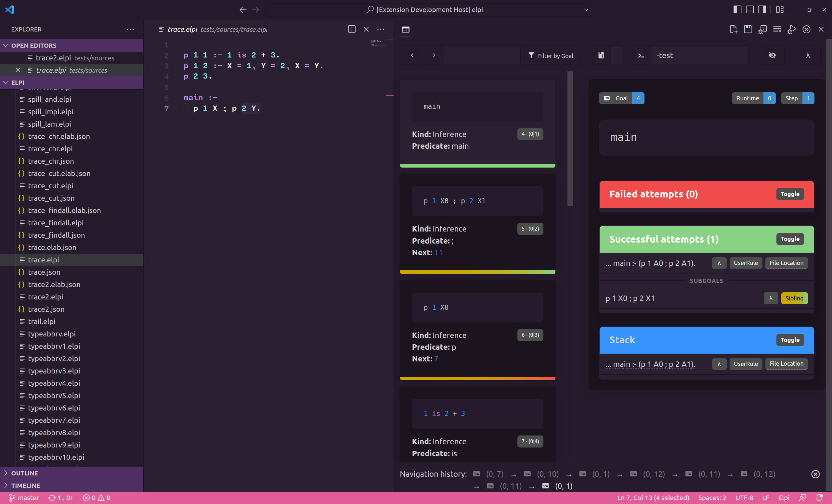Click the debug console bug icon
This screenshot has height=504, width=832.
coord(762,29)
